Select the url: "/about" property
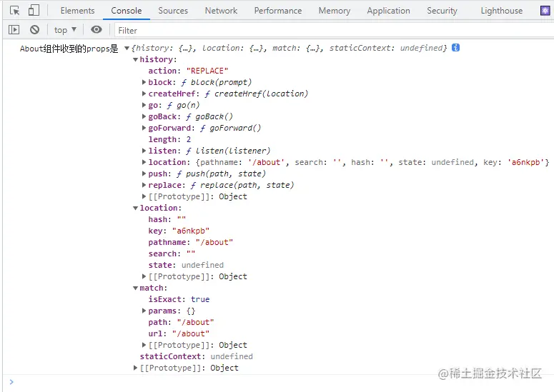This screenshot has height=392, width=554. coord(179,333)
